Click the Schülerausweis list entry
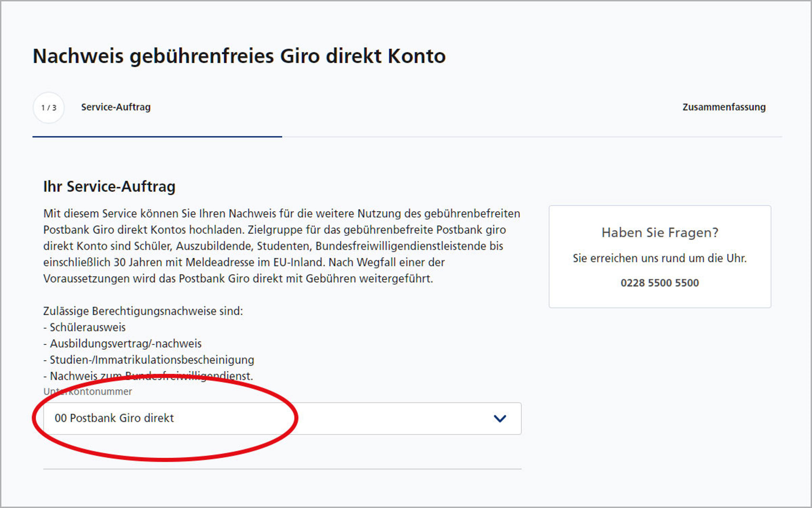 [x=84, y=327]
